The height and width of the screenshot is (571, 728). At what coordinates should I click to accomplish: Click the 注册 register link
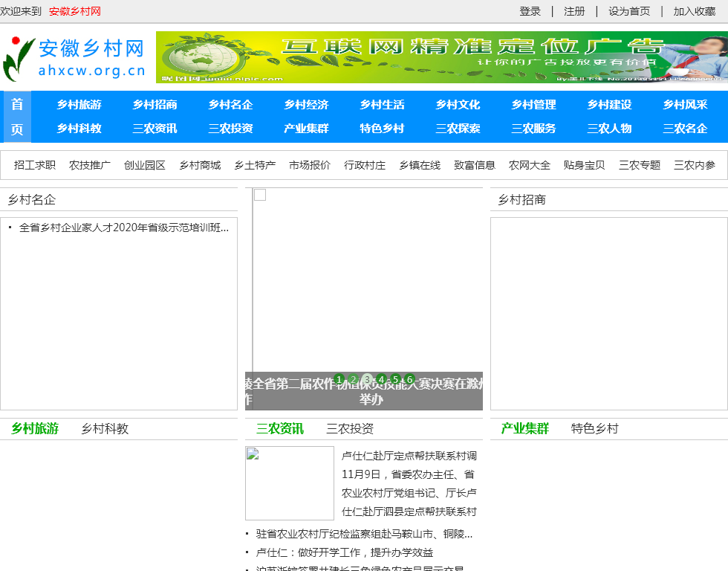pos(574,11)
